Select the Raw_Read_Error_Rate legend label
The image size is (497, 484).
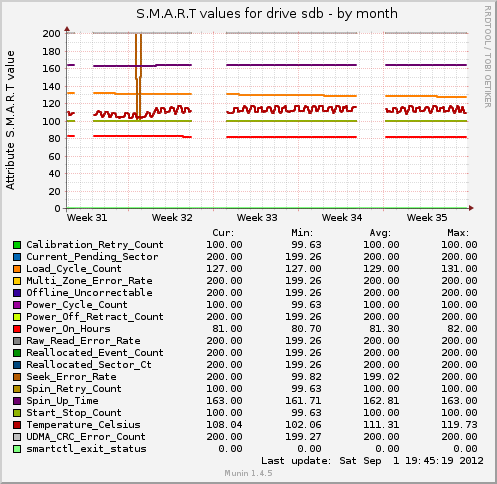coord(83,341)
